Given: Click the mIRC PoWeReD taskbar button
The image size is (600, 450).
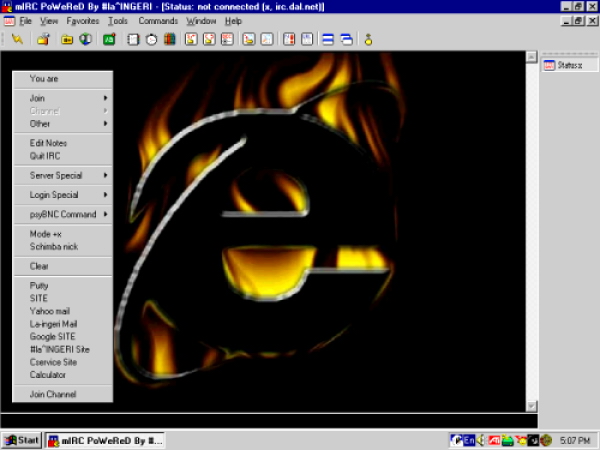Looking at the screenshot, I should pos(105,441).
